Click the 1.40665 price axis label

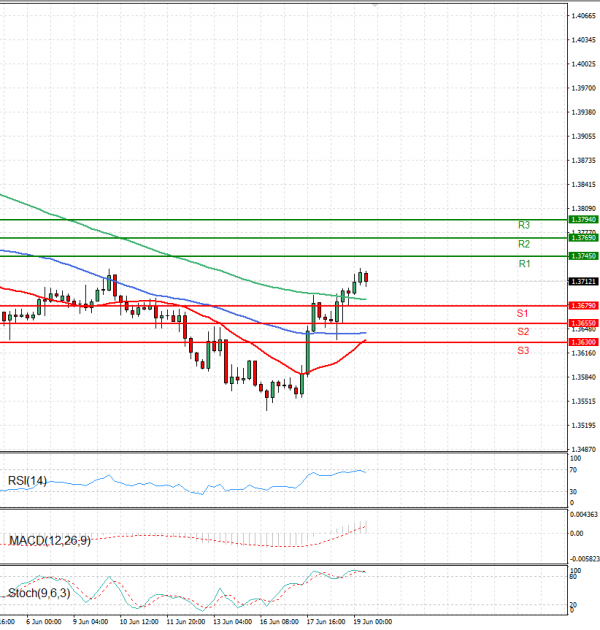583,16
